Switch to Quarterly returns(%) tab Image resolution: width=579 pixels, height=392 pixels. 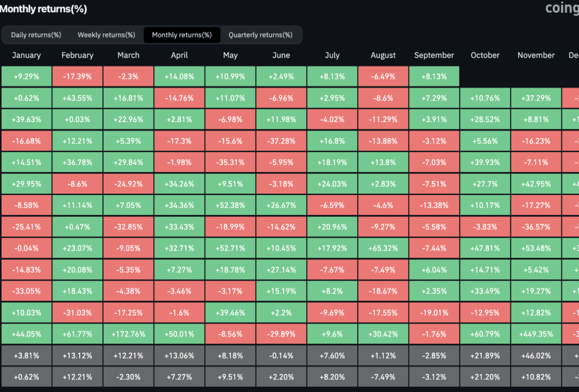click(x=260, y=35)
